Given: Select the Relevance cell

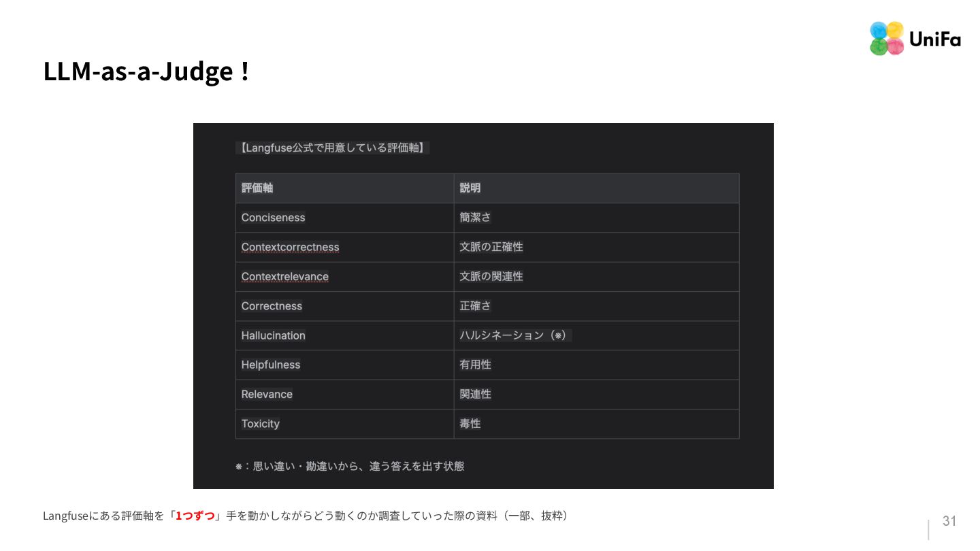Looking at the screenshot, I should tap(344, 395).
